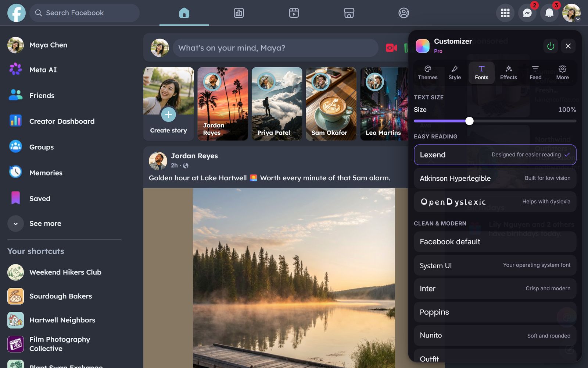Screen dimensions: 588x368
Task: View Sam Okafor's story
Action: click(x=331, y=104)
